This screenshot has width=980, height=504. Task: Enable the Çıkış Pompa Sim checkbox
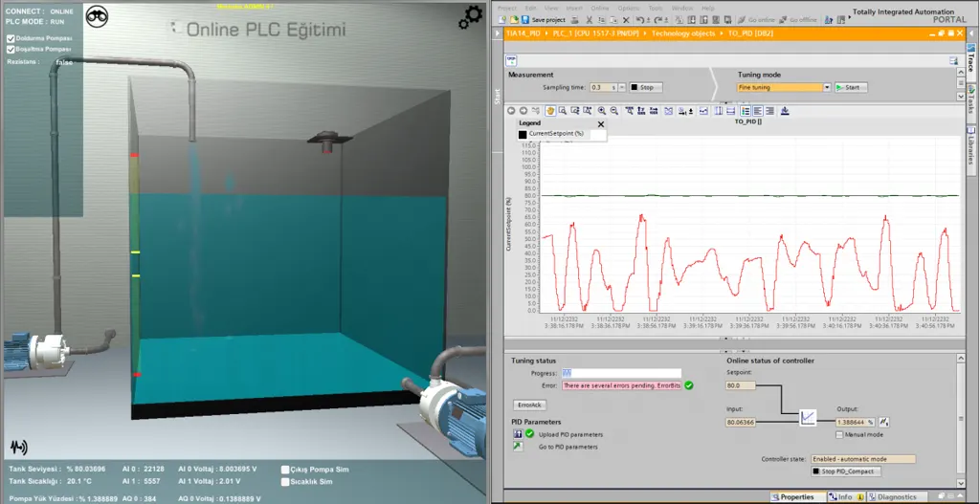[x=285, y=470]
